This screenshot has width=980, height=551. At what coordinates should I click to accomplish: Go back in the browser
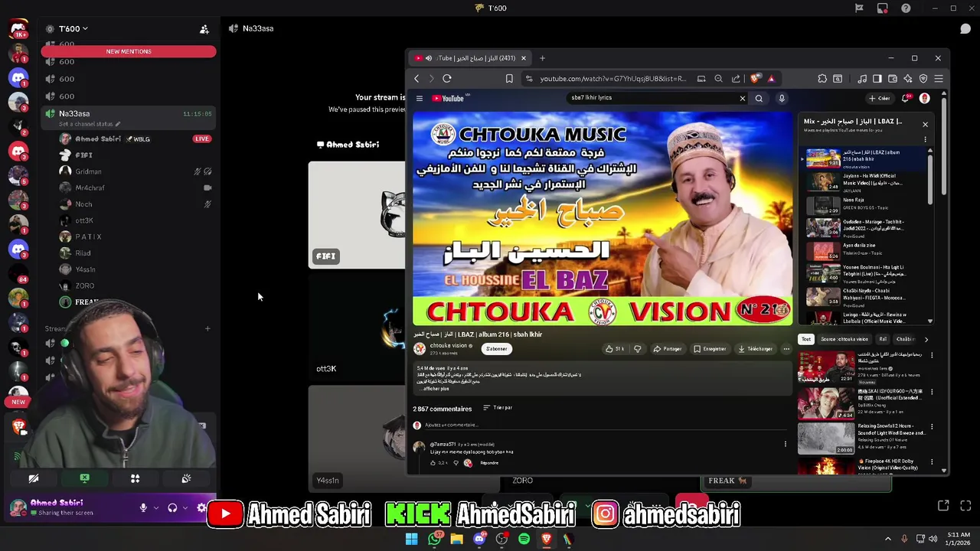pos(416,78)
